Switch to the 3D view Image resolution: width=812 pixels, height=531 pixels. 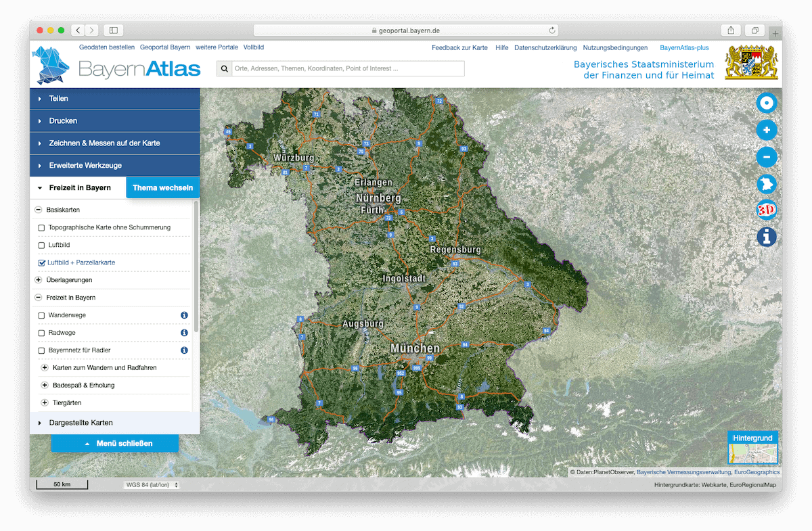[766, 210]
